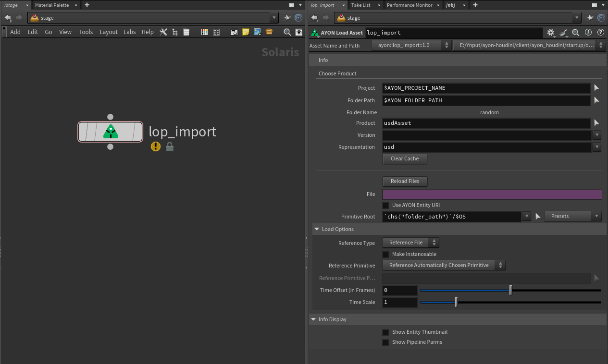Add a new tab in the right pane
The height and width of the screenshot is (364, 608).
[475, 5]
